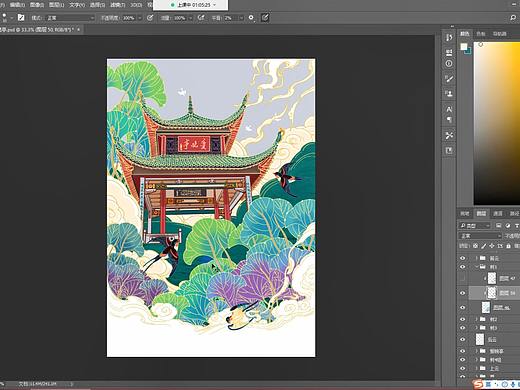Open the Clone Source stamp icon in the dock
The image size is (520, 390).
coord(449,93)
